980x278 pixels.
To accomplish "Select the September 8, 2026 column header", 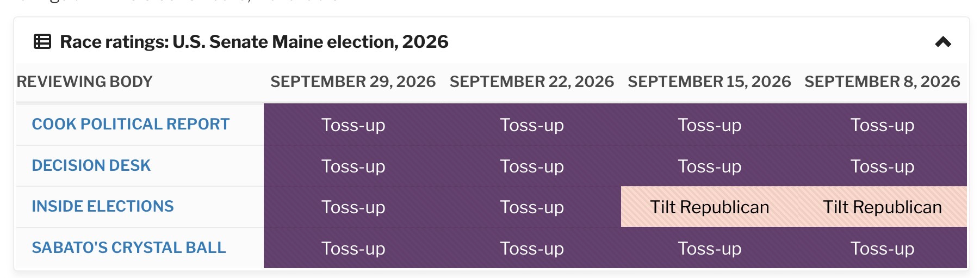I will 882,82.
